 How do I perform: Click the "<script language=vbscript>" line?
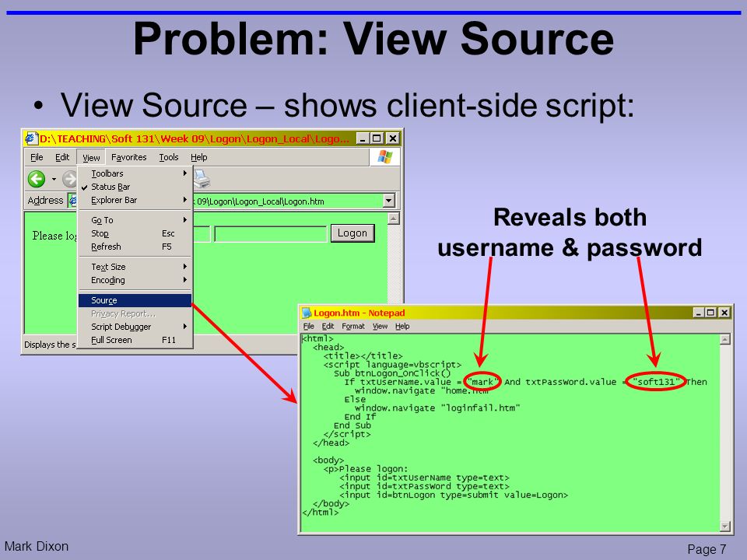click(392, 365)
